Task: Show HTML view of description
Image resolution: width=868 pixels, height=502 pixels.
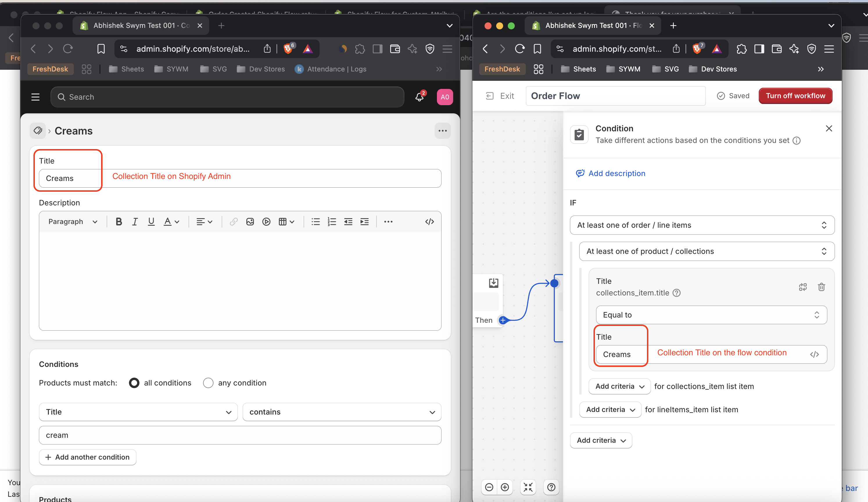Action: [429, 222]
